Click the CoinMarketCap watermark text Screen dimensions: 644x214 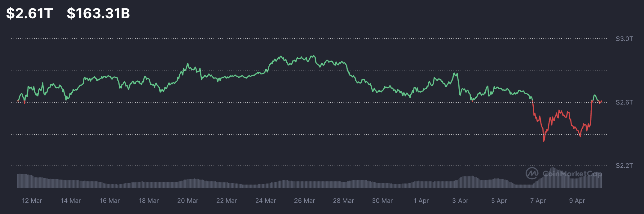[x=572, y=174]
